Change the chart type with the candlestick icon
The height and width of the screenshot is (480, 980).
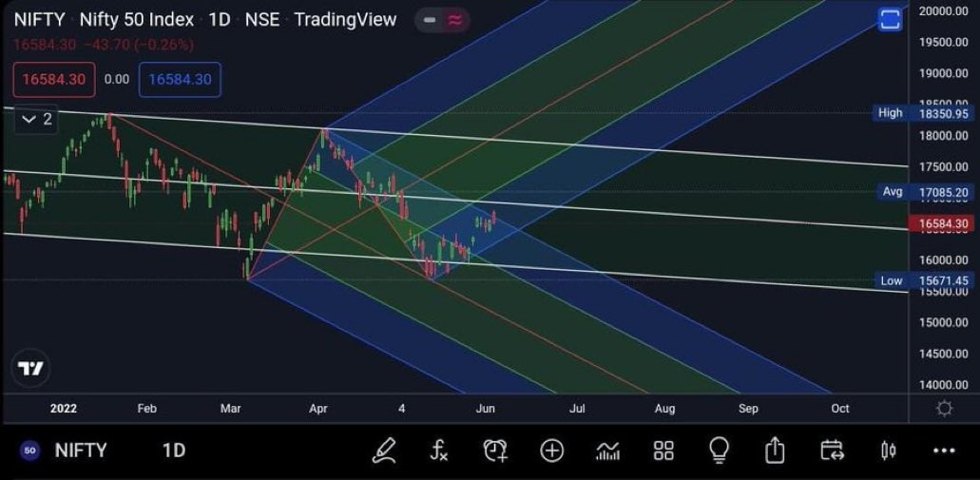click(888, 450)
